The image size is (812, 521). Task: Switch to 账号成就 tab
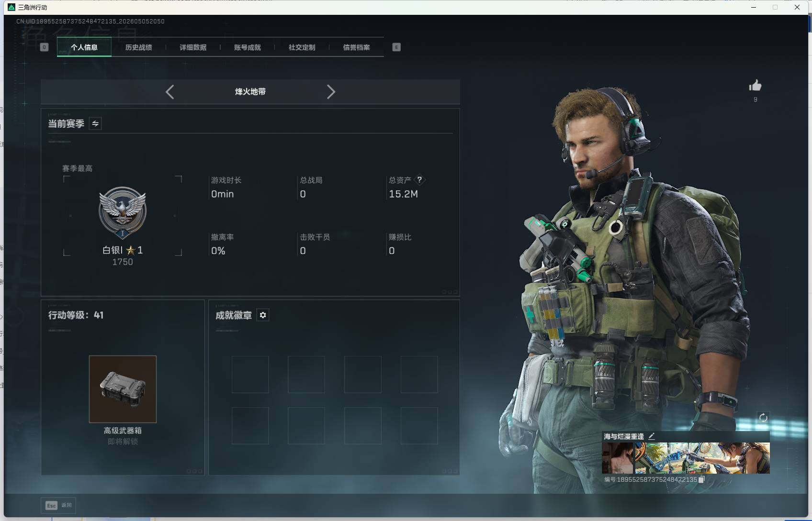(248, 47)
